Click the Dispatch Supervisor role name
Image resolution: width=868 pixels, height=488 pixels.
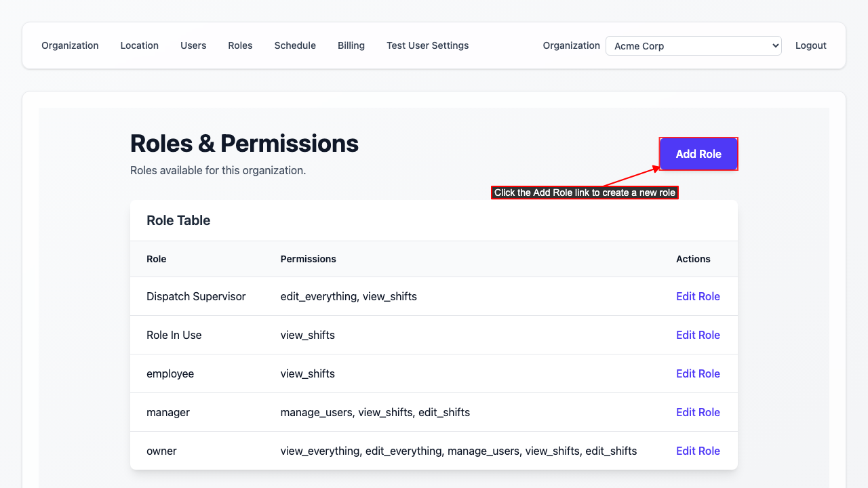tap(196, 296)
